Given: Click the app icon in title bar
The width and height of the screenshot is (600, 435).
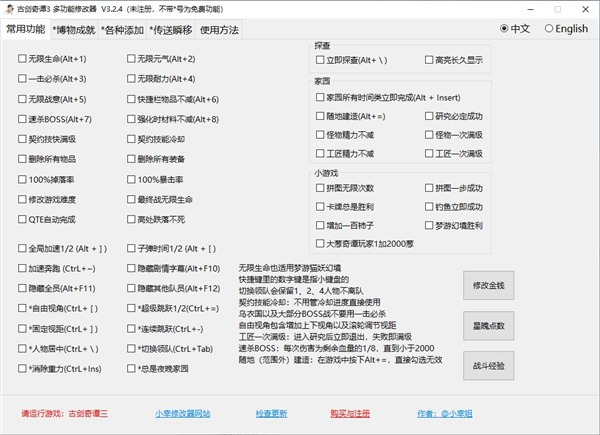Looking at the screenshot, I should coord(9,8).
